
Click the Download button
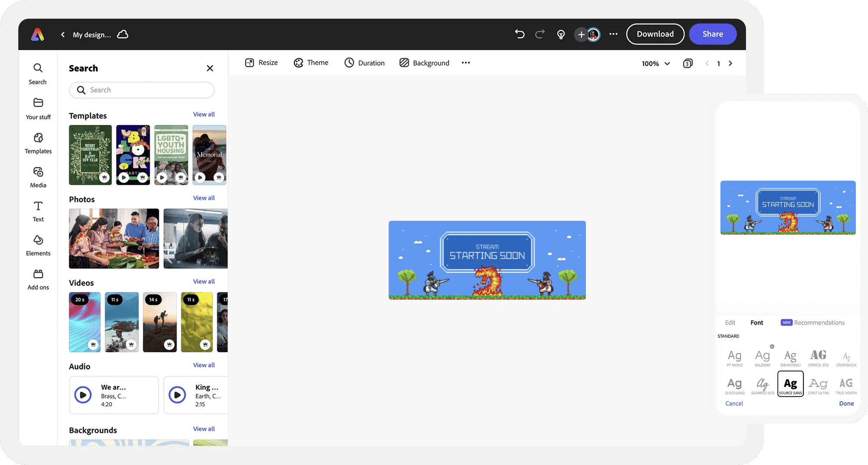point(655,34)
